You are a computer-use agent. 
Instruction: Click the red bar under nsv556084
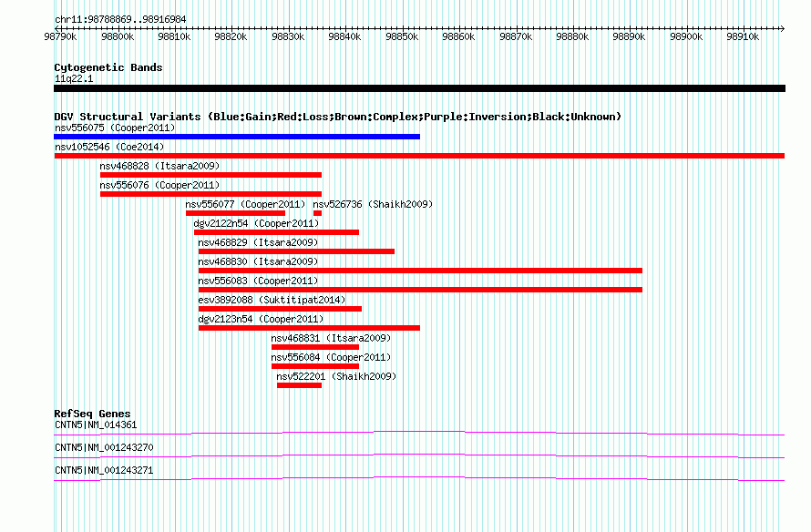(x=315, y=366)
